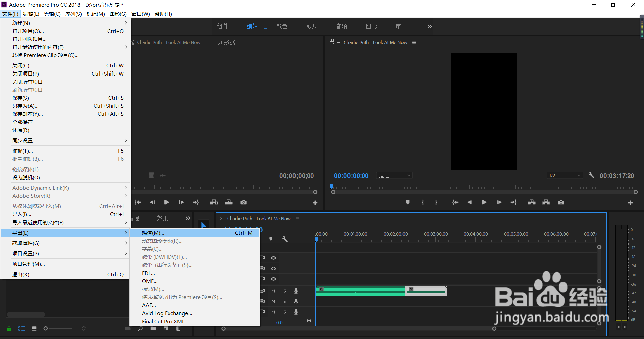Add a marker in the Program monitor
The height and width of the screenshot is (339, 644).
tap(407, 202)
